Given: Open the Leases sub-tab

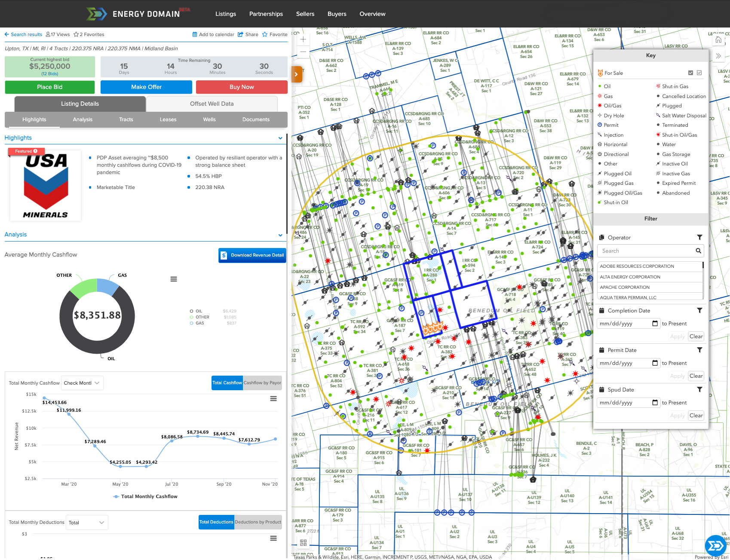Looking at the screenshot, I should coord(168,119).
